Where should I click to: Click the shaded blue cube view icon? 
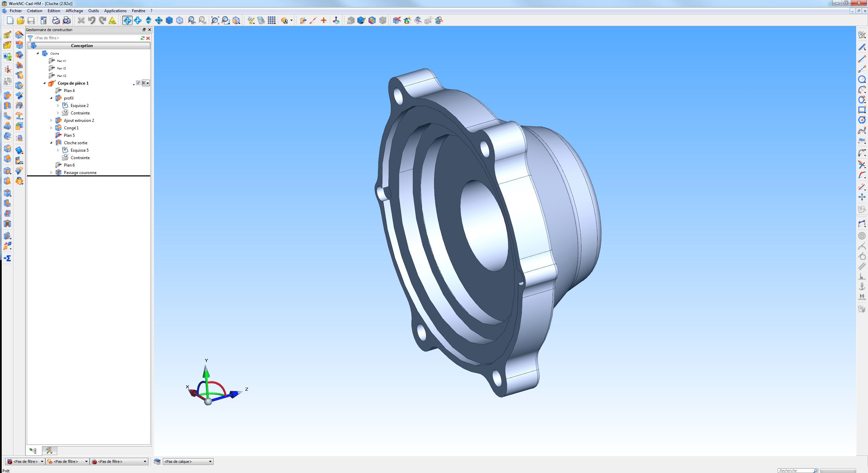(x=169, y=21)
